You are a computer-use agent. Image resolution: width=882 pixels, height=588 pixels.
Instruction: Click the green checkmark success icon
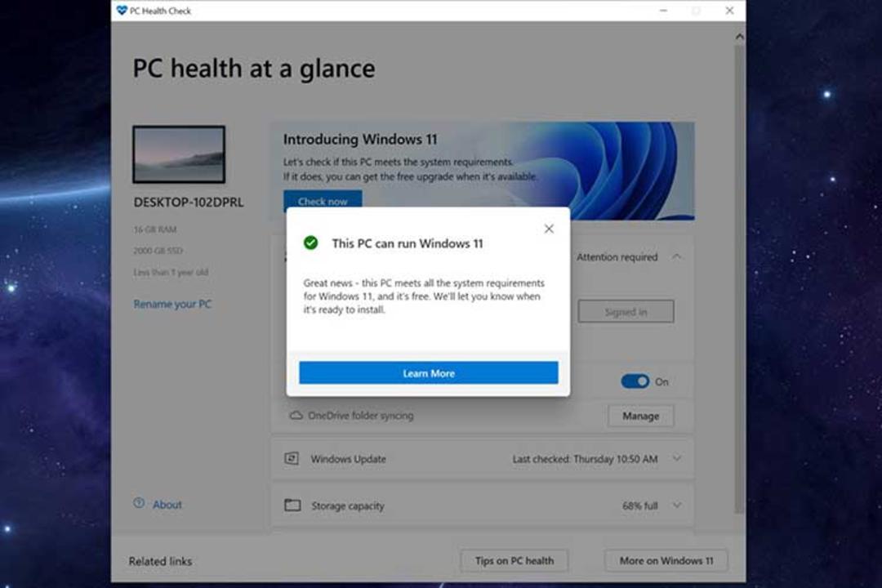point(310,243)
